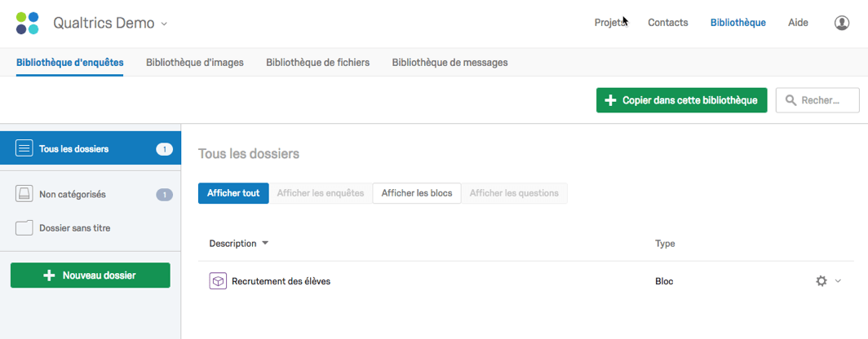Select the Afficher tout filter
The height and width of the screenshot is (339, 868).
click(233, 193)
